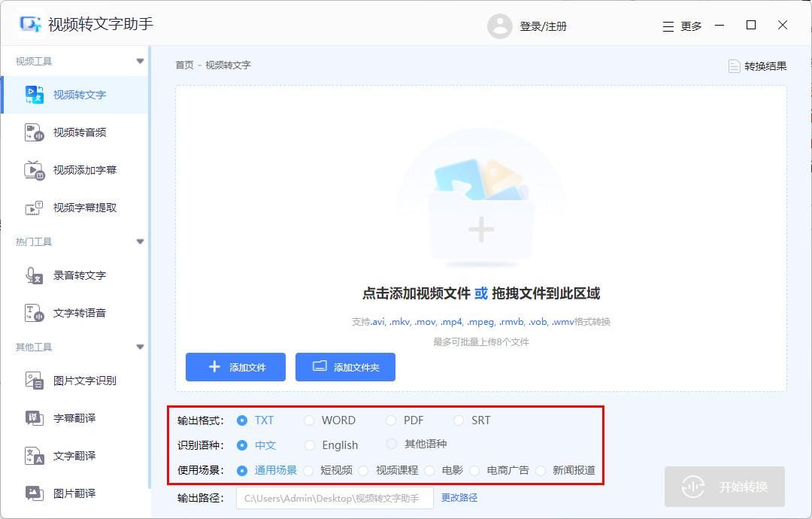Screen dimensions: 812x519
Task: Click the 视频字幕提取 icon
Action: point(34,208)
